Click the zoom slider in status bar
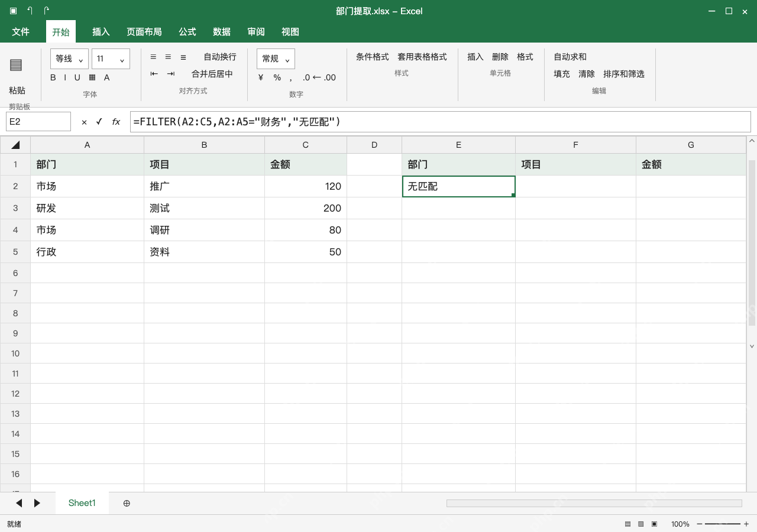 click(x=722, y=524)
